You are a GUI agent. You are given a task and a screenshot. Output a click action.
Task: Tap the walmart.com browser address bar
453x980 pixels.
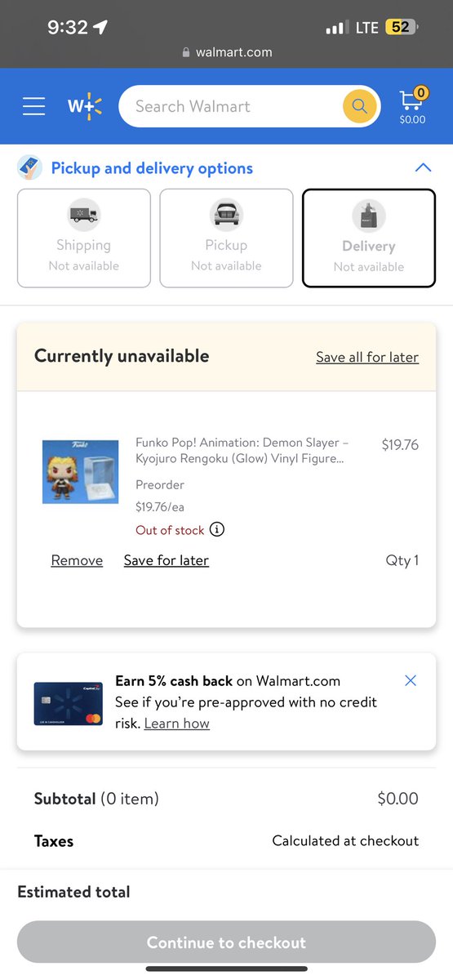pyautogui.click(x=226, y=51)
